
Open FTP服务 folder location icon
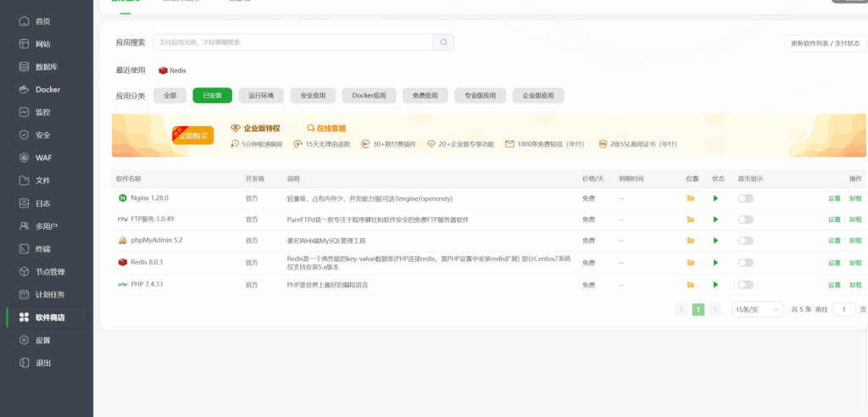pyautogui.click(x=690, y=220)
